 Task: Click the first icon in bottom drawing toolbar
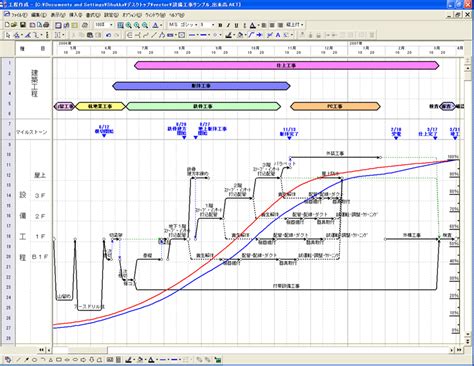[8, 360]
